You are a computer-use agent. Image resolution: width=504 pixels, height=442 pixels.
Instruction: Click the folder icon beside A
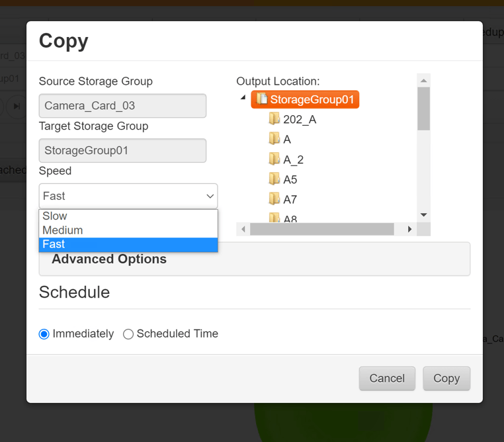pyautogui.click(x=274, y=139)
